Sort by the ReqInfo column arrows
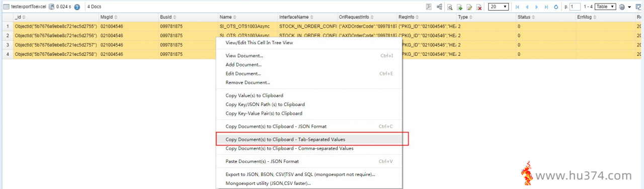Image resolution: width=644 pixels, height=189 pixels. click(418, 17)
